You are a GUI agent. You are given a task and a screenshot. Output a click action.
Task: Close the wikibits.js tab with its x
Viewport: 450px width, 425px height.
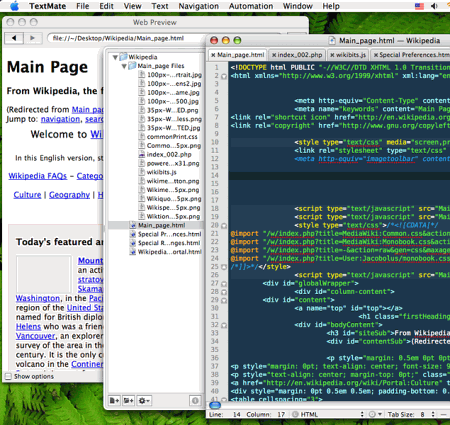point(332,55)
